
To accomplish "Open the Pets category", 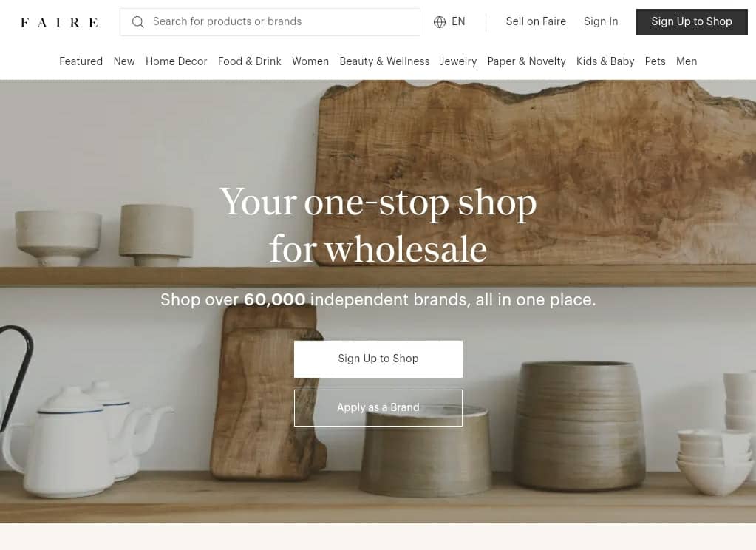I will click(655, 61).
